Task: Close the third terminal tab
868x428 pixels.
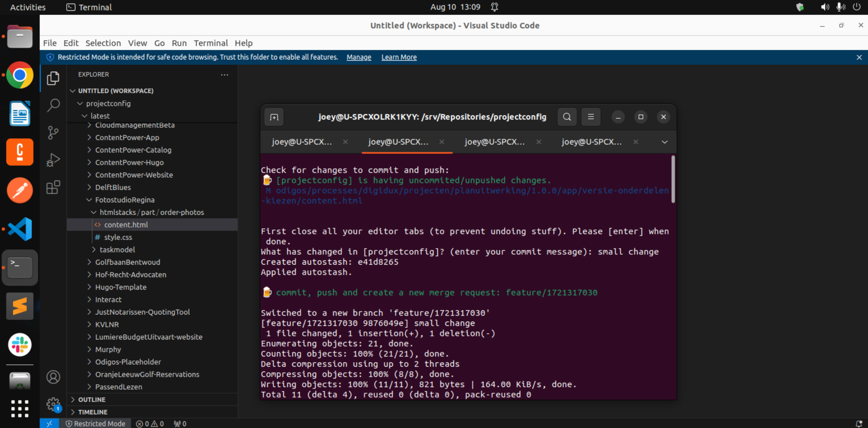Action: tap(539, 142)
